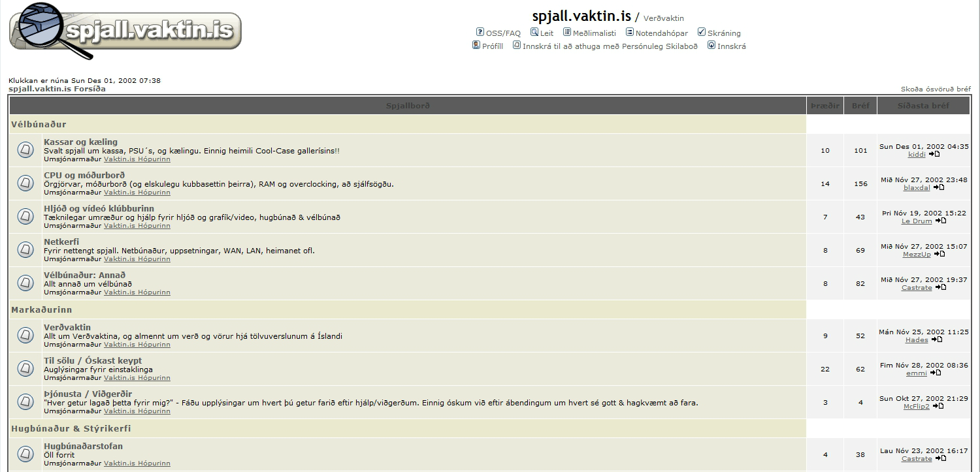Image resolution: width=980 pixels, height=472 pixels.
Task: Click Innskrá to log in
Action: [x=731, y=46]
